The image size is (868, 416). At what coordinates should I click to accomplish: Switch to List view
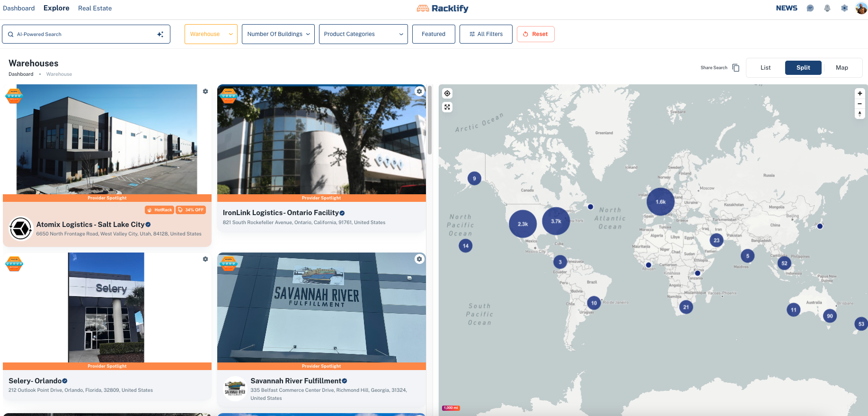tap(766, 68)
